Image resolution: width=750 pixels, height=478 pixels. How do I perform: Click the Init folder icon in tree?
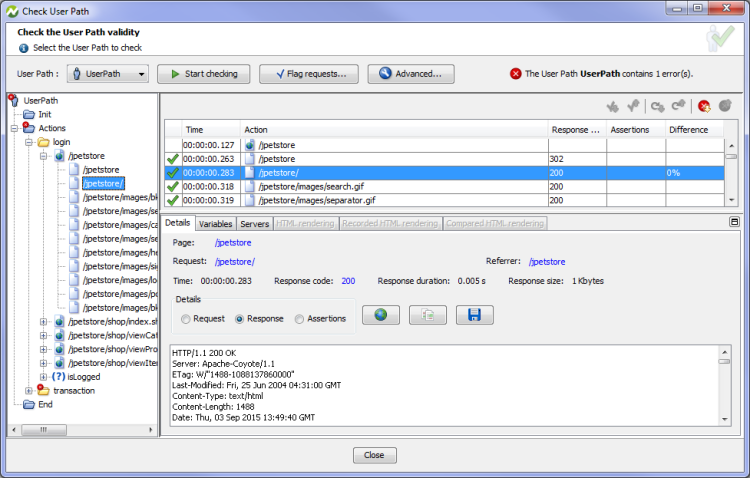28,114
